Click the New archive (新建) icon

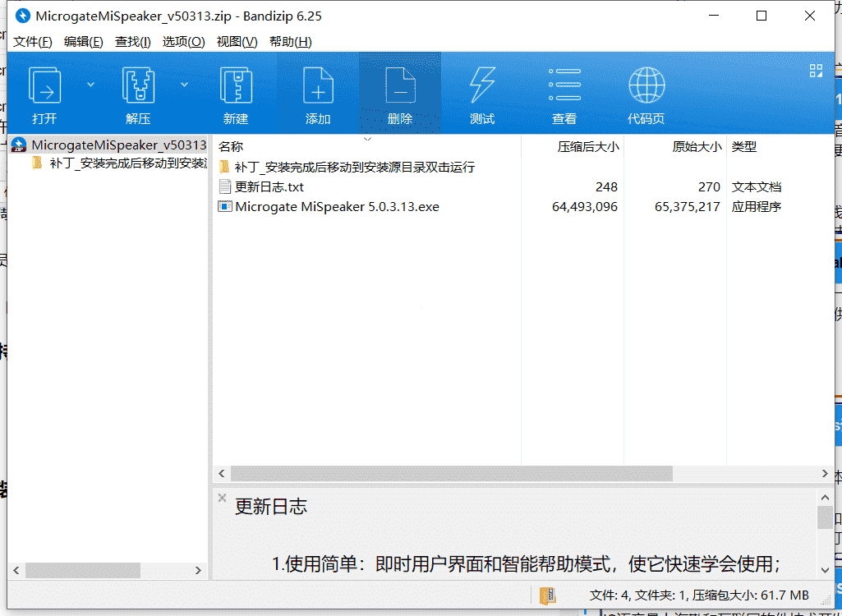pyautogui.click(x=236, y=85)
